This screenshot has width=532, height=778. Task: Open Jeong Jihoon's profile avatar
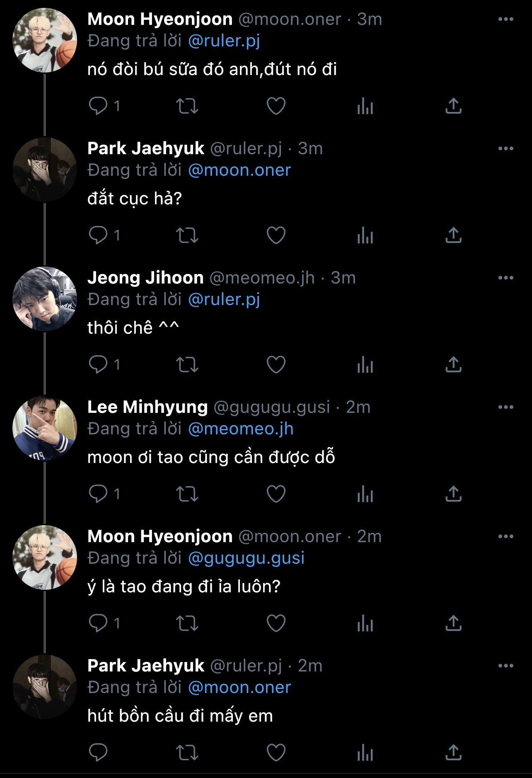pyautogui.click(x=45, y=298)
